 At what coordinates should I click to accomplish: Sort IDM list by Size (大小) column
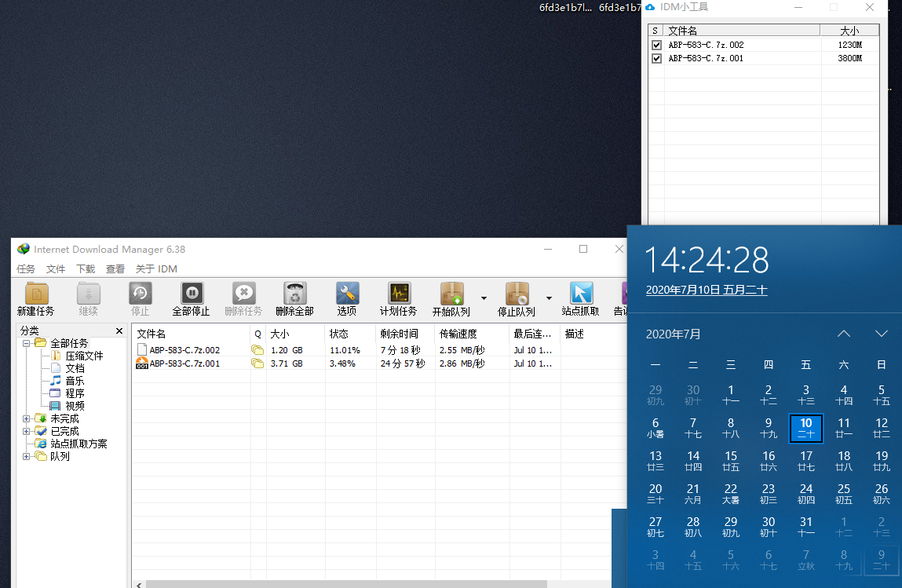click(296, 334)
